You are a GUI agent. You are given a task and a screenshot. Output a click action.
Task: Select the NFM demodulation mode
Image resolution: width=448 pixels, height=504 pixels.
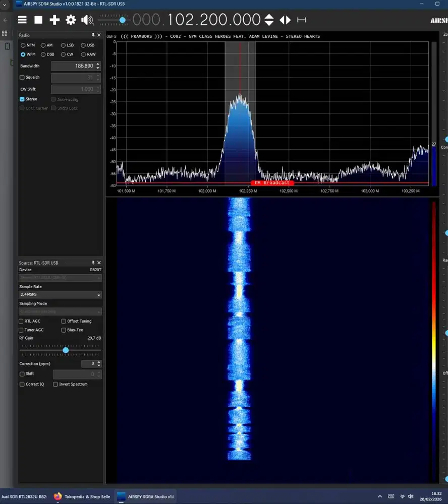click(x=23, y=45)
